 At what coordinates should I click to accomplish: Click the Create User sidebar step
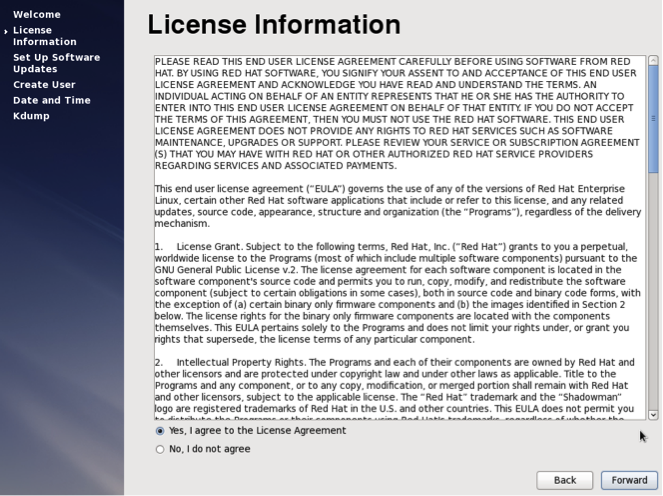[44, 85]
